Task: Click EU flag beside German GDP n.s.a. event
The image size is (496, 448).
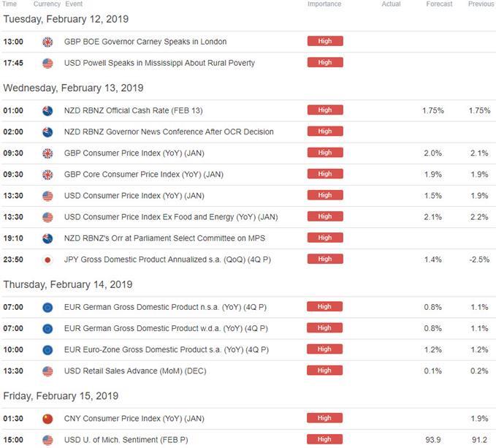Action: [48, 307]
